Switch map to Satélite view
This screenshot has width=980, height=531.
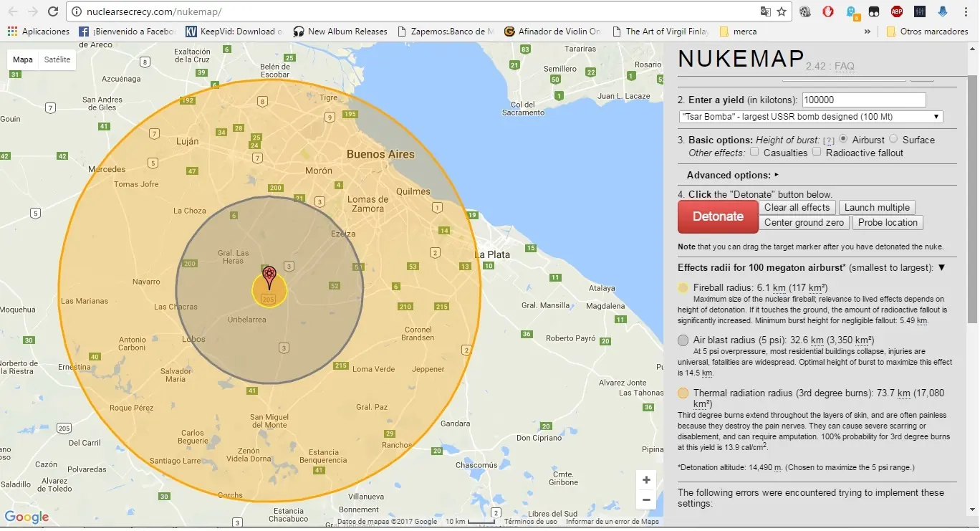click(57, 59)
